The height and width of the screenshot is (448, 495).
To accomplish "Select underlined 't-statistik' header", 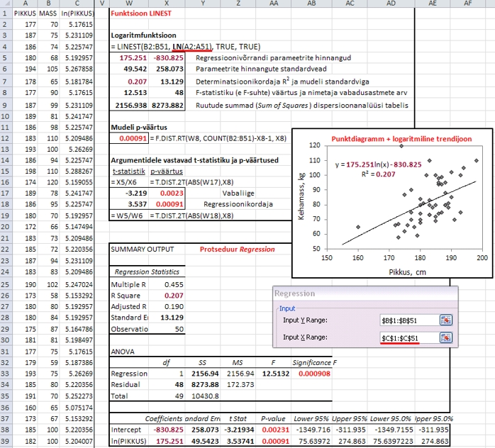I will (x=129, y=172).
